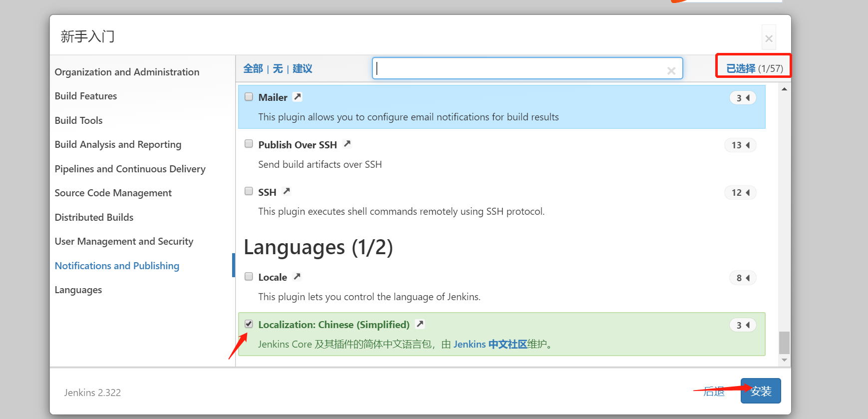Viewport: 868px width, 419px height.
Task: Select Notifications and Publishing category
Action: pyautogui.click(x=117, y=266)
